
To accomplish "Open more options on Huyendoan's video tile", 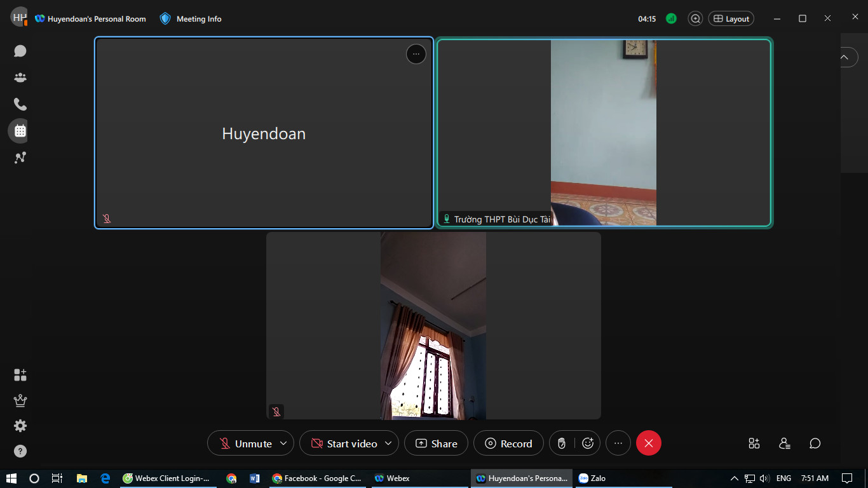I will pos(416,54).
